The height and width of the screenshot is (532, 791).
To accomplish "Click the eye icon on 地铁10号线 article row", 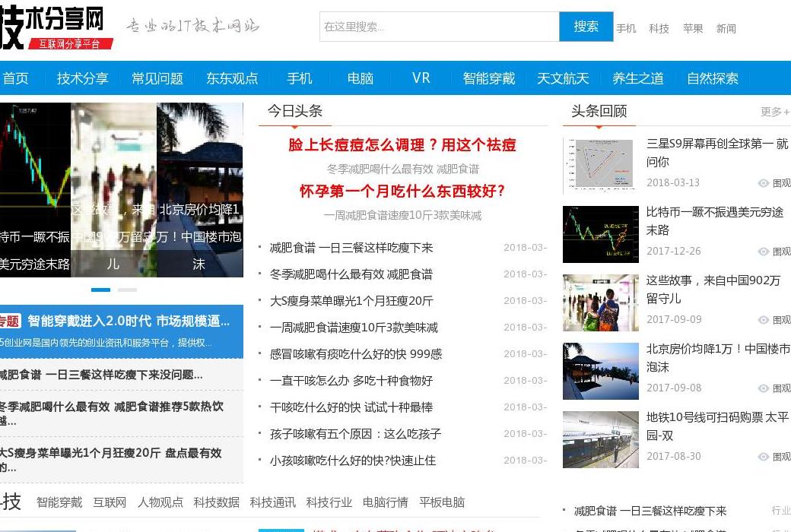I will (x=764, y=457).
